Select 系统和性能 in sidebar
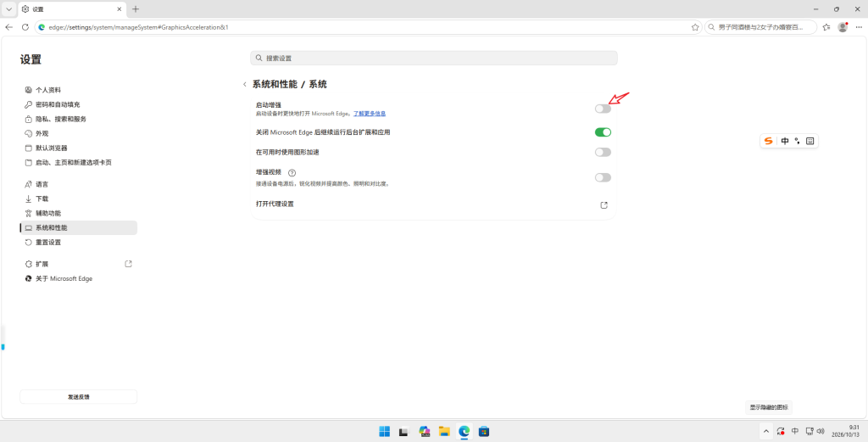The height and width of the screenshot is (442, 868). [79, 227]
